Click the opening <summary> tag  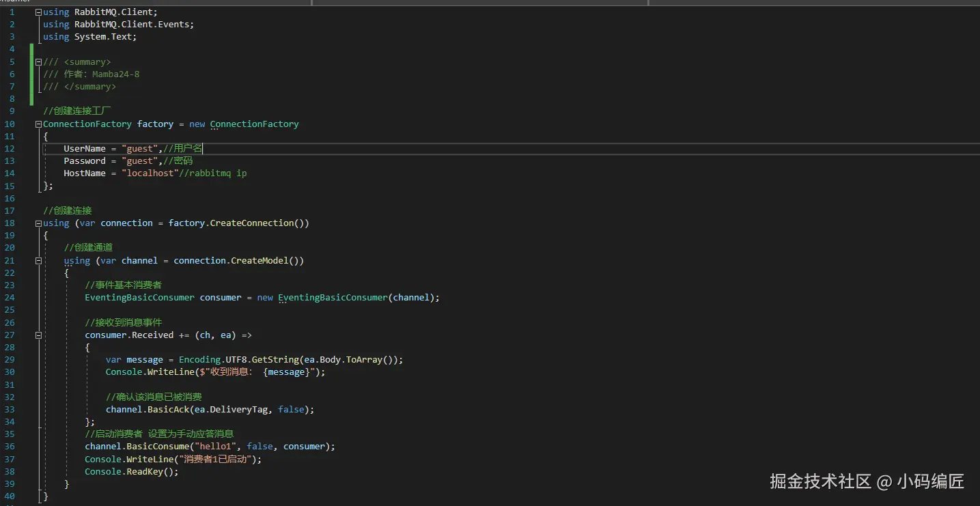tap(87, 61)
